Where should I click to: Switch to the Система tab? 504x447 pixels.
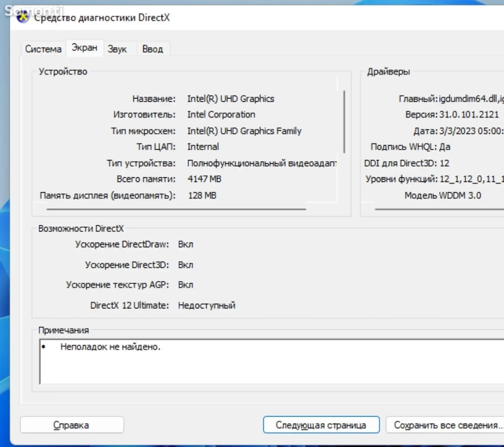pos(43,49)
